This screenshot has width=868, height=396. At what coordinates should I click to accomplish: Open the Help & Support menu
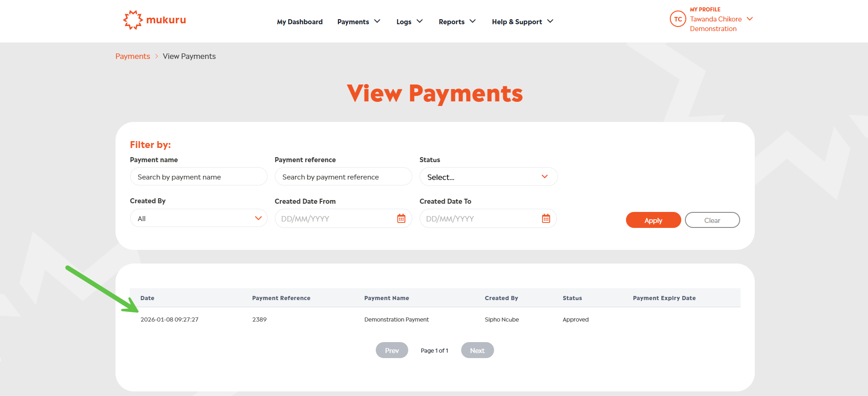522,21
